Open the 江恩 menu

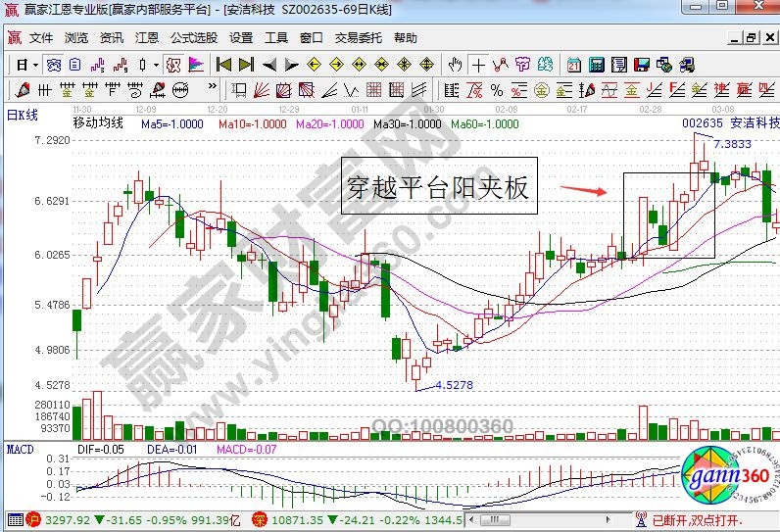[147, 38]
